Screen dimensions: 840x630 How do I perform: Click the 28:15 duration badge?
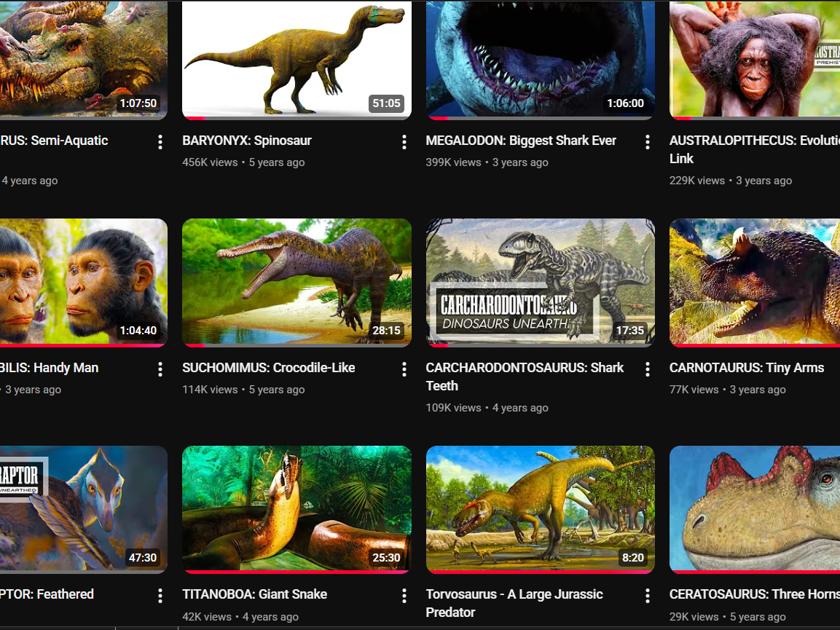(x=386, y=331)
